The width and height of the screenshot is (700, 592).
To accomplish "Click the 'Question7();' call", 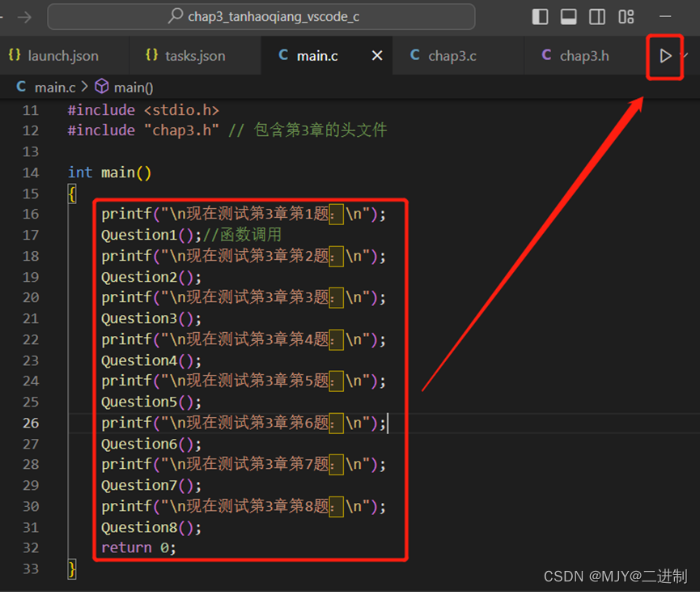I will coord(151,486).
